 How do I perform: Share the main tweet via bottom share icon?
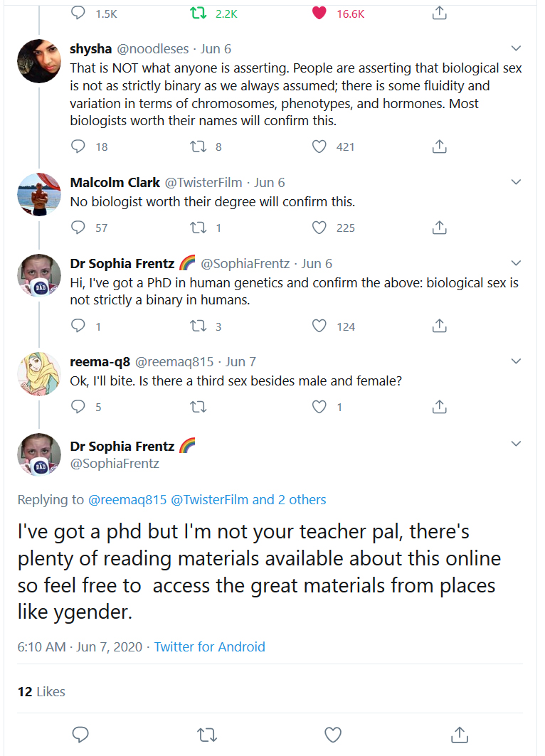coord(459,735)
